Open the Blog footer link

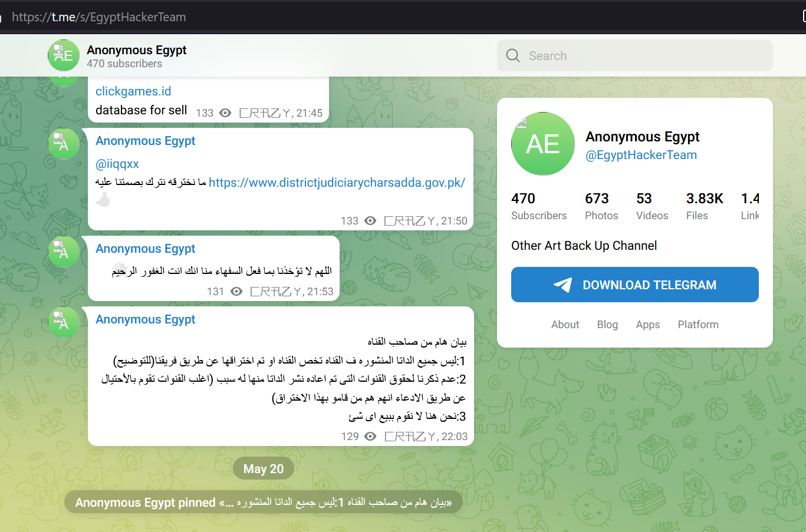607,325
